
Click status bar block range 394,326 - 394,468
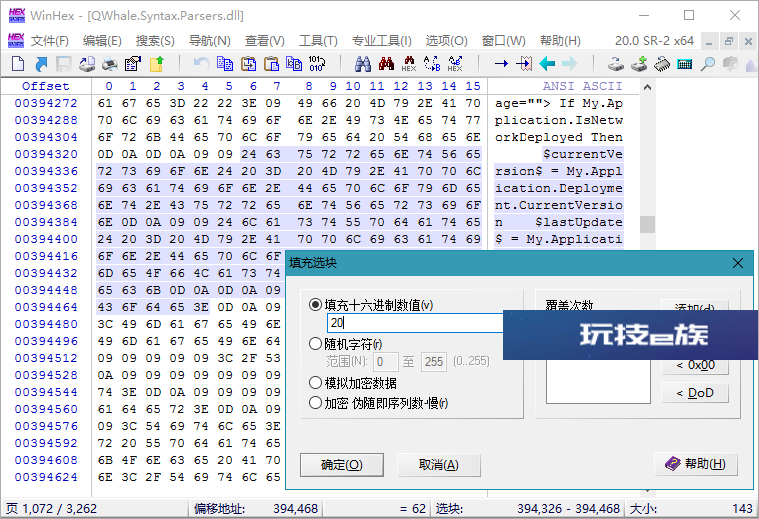click(568, 508)
